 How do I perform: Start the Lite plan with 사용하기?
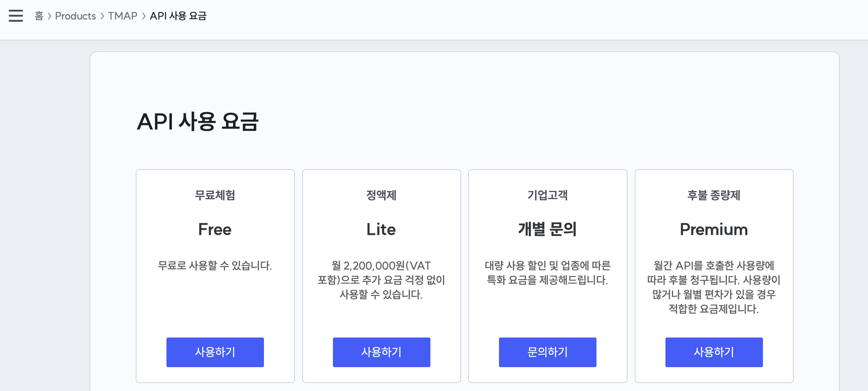pos(381,352)
